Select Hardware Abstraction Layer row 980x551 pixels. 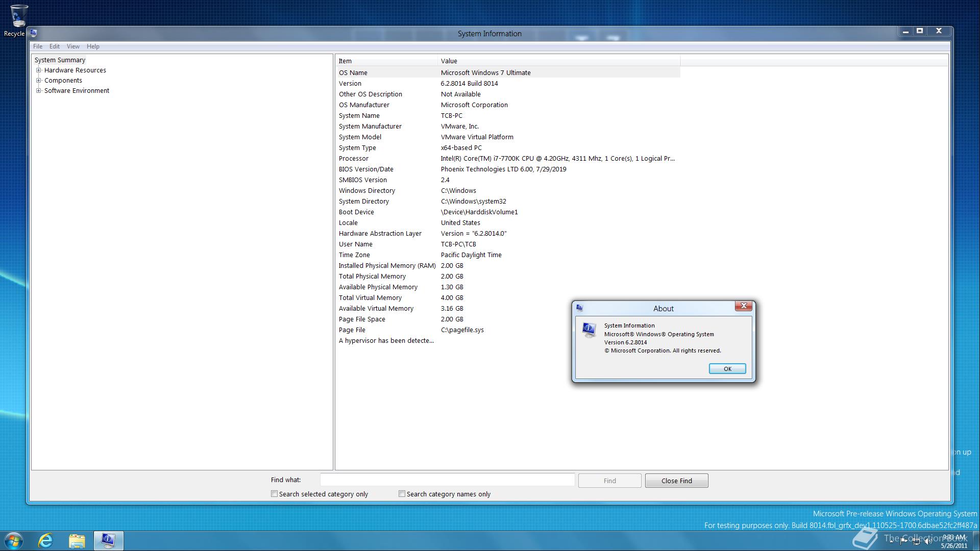(x=508, y=234)
